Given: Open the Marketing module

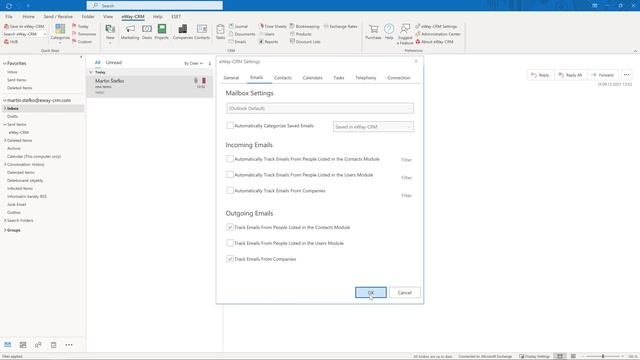Looking at the screenshot, I should [130, 32].
